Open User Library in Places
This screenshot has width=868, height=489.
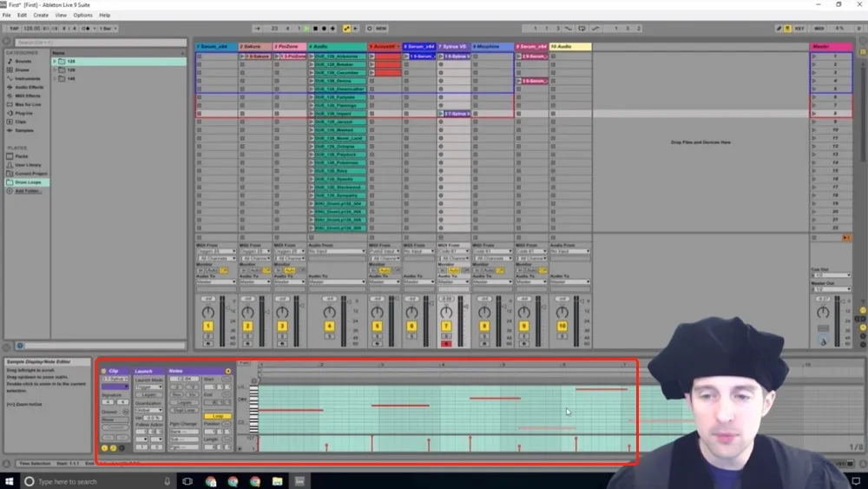[x=28, y=164]
